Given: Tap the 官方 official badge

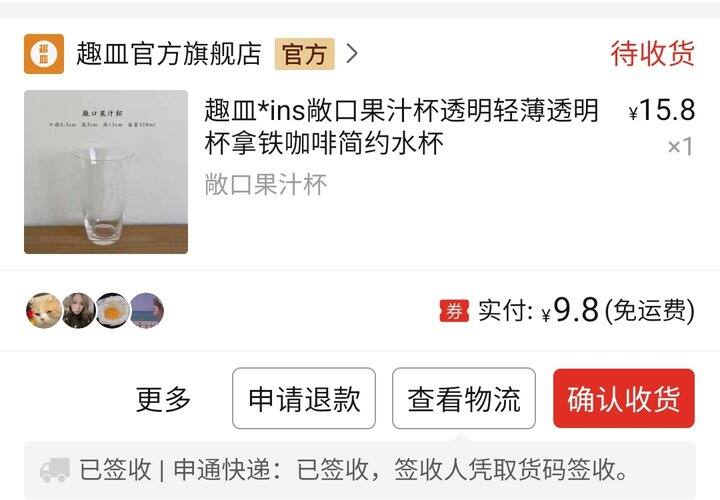Looking at the screenshot, I should tap(304, 54).
